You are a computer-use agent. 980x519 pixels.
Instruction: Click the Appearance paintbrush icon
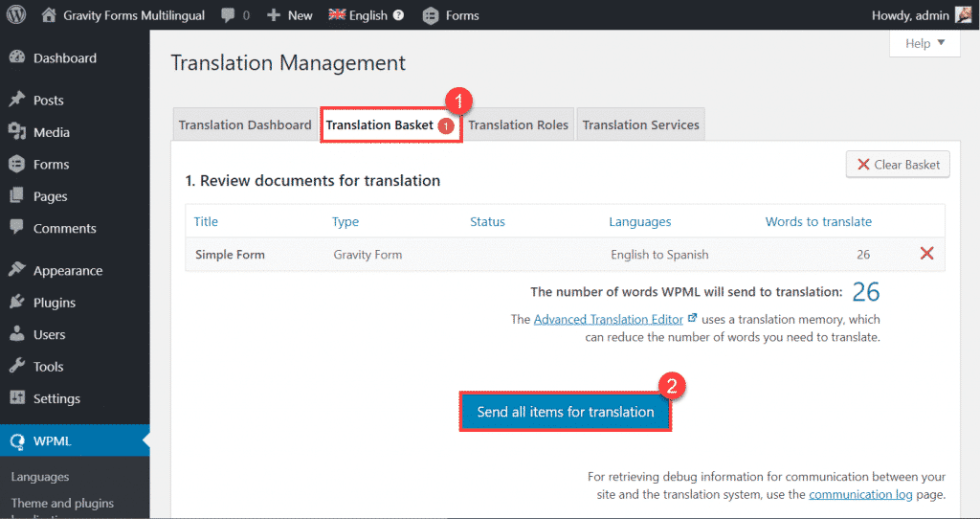click(x=17, y=269)
